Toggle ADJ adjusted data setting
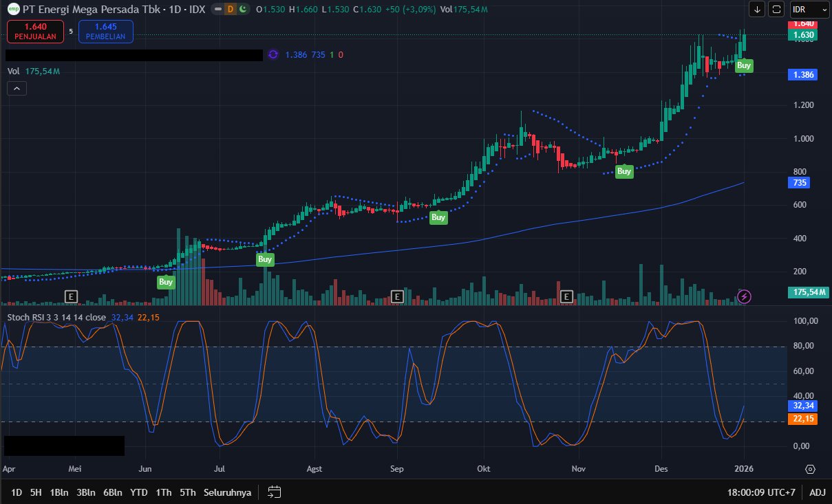 pos(817,492)
